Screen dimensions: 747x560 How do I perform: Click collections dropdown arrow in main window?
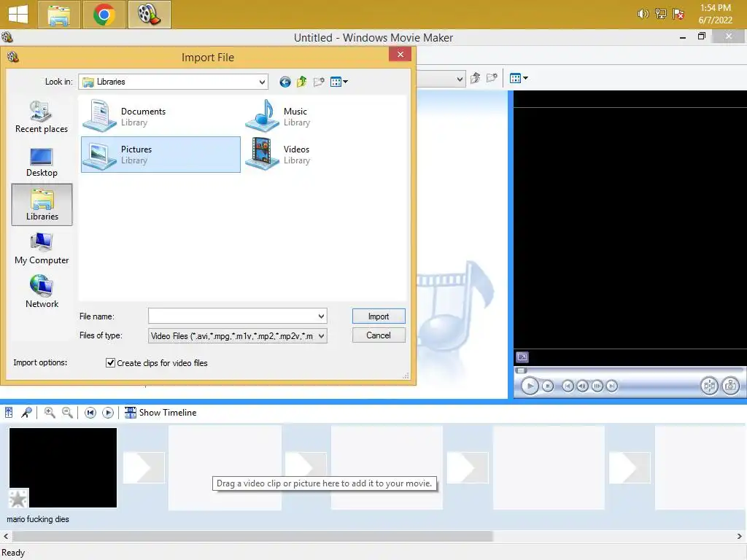[x=460, y=79]
